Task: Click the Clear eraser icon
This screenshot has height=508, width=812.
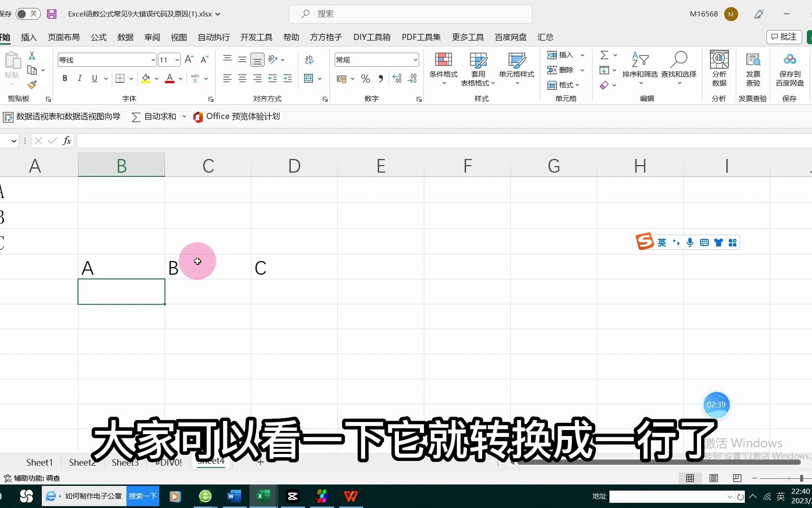Action: [604, 85]
